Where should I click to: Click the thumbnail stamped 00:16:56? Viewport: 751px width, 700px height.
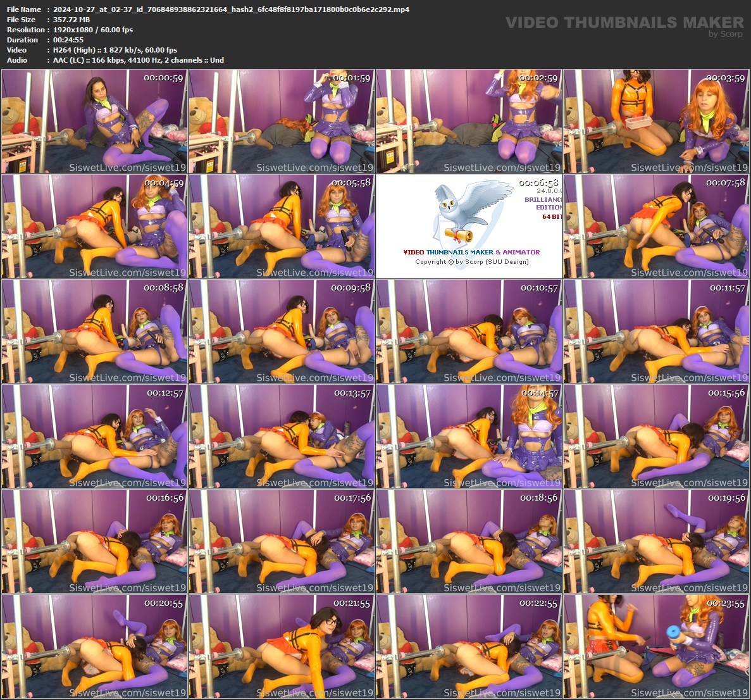pyautogui.click(x=94, y=541)
